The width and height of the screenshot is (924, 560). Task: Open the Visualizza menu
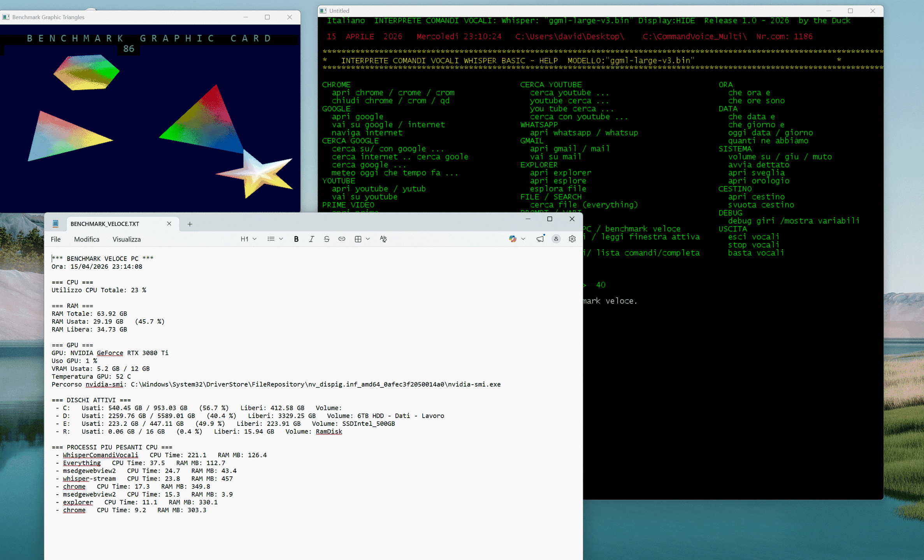click(x=126, y=239)
